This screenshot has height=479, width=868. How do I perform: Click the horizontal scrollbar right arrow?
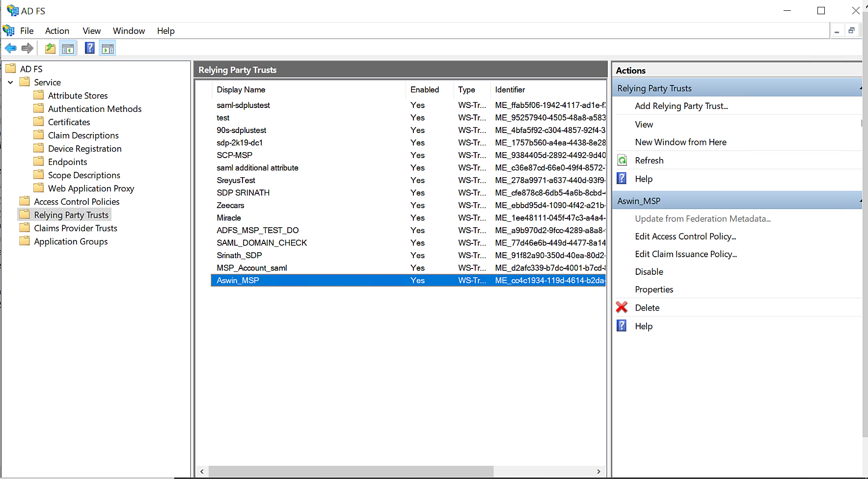[x=598, y=472]
